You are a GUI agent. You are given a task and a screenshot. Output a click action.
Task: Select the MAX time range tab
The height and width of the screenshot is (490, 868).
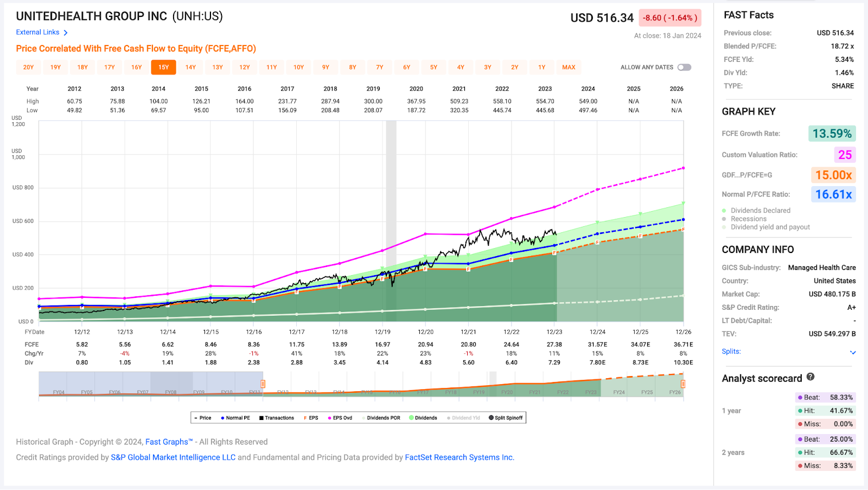(x=569, y=67)
